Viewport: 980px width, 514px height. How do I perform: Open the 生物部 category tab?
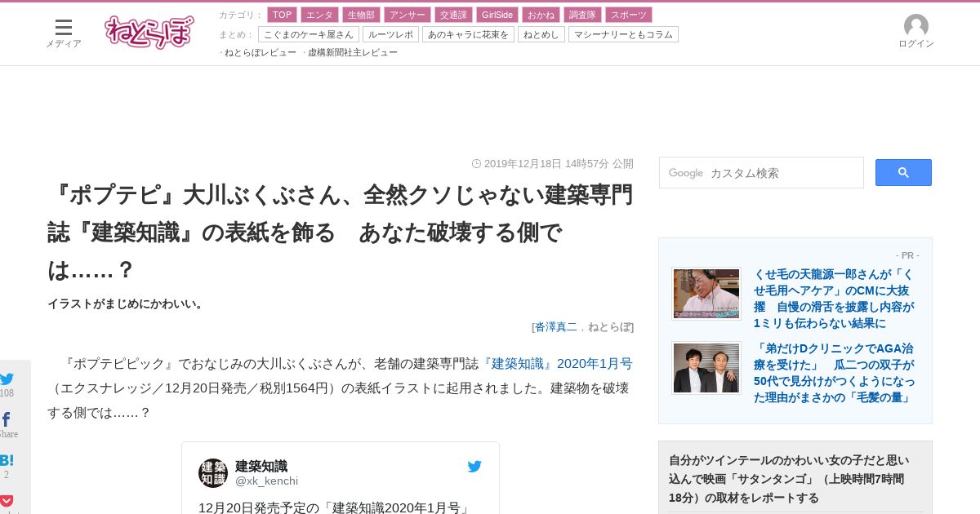[x=361, y=15]
